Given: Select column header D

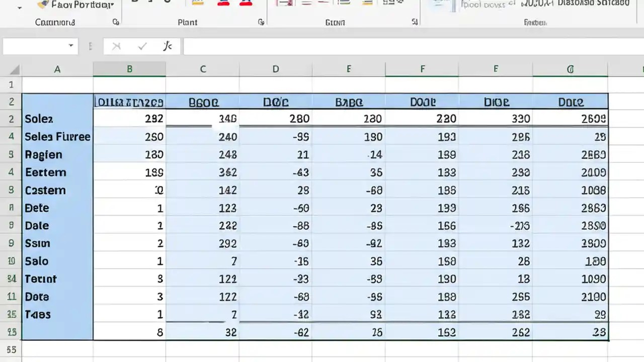Looking at the screenshot, I should coord(275,69).
